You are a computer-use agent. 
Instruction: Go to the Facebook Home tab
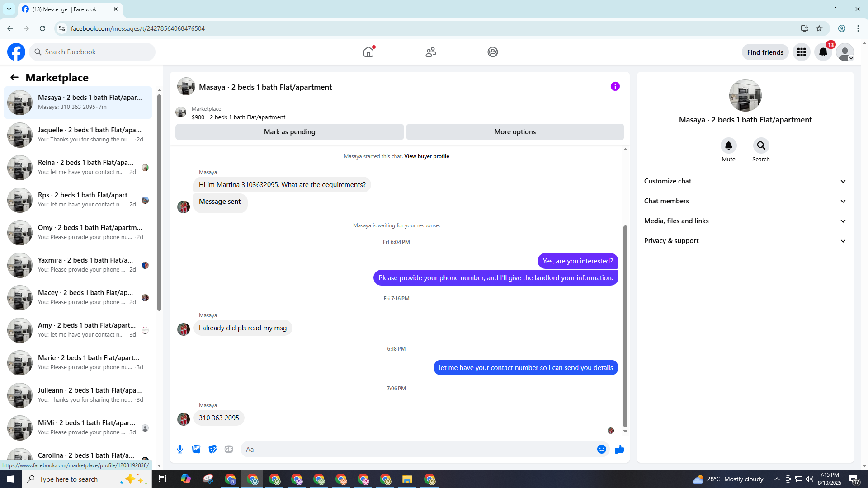pos(368,52)
